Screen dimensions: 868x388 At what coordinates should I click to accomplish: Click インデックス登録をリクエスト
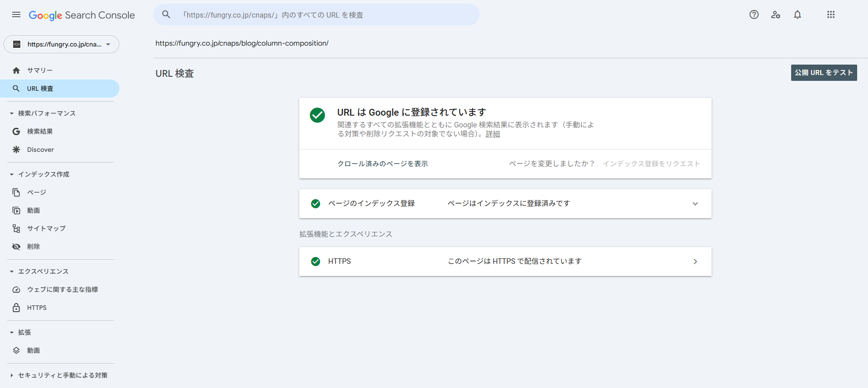click(651, 164)
